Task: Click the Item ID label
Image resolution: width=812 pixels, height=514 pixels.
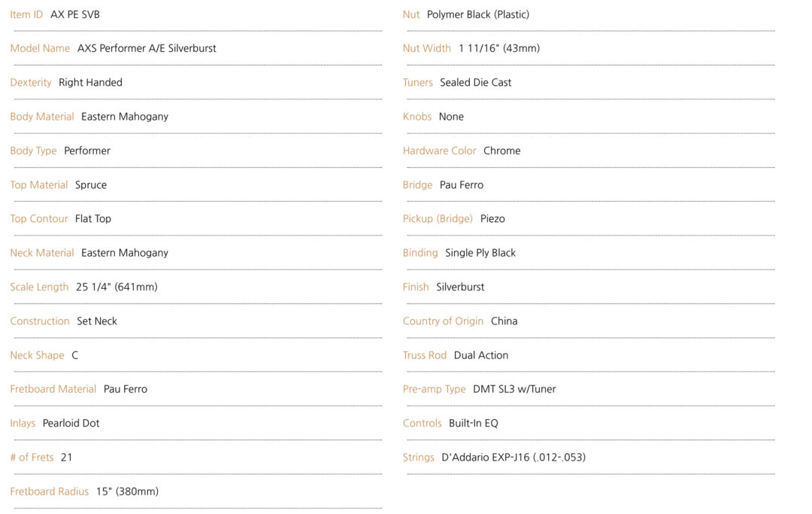Action: 26,14
